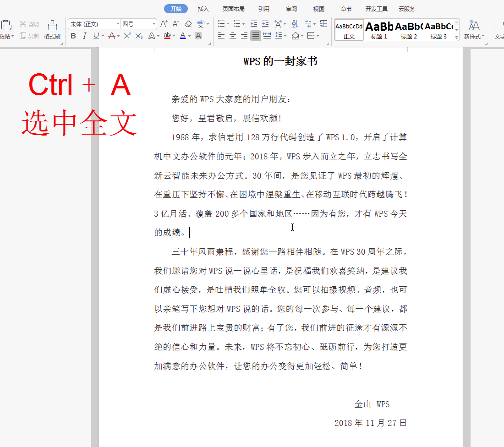Click the line spacing icon
Viewport: 504px width, 447px height.
279,36
